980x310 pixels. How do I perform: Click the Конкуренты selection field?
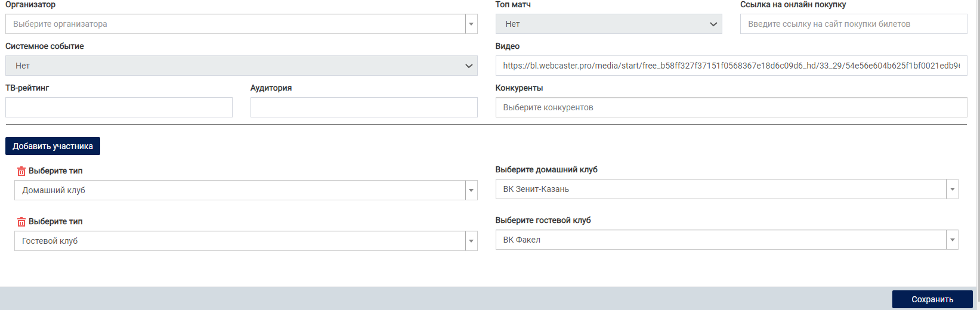731,108
